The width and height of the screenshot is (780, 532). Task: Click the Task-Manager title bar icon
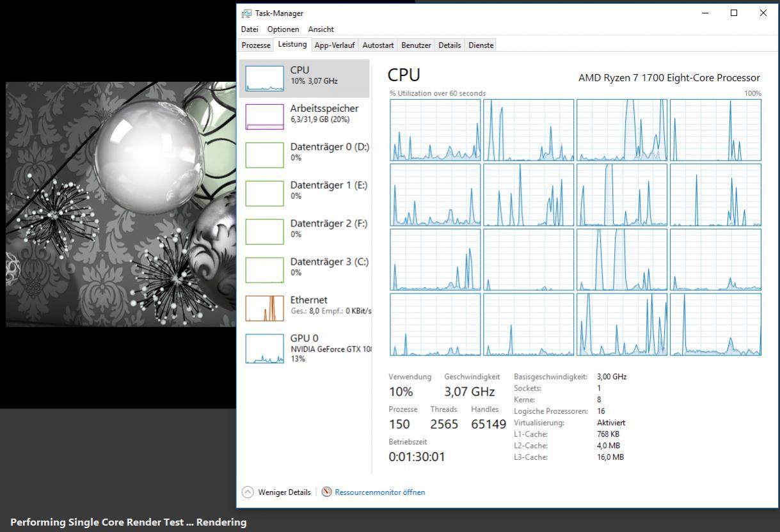[246, 13]
